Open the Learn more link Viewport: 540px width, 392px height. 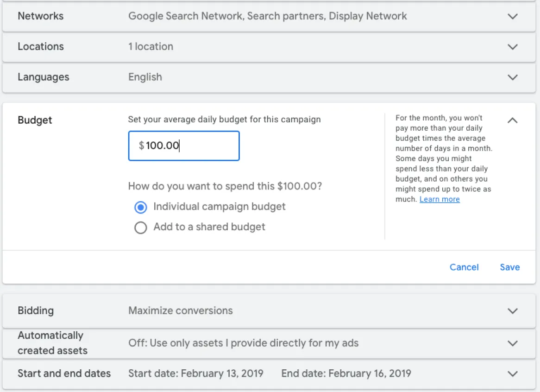(440, 199)
